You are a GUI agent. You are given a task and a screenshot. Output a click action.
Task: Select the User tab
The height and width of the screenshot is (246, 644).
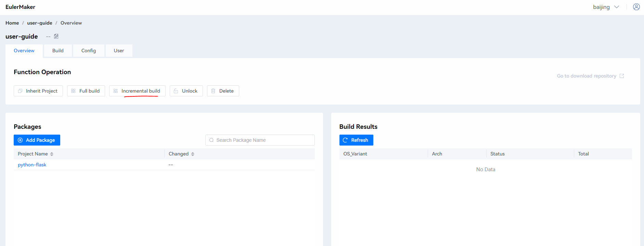point(119,51)
